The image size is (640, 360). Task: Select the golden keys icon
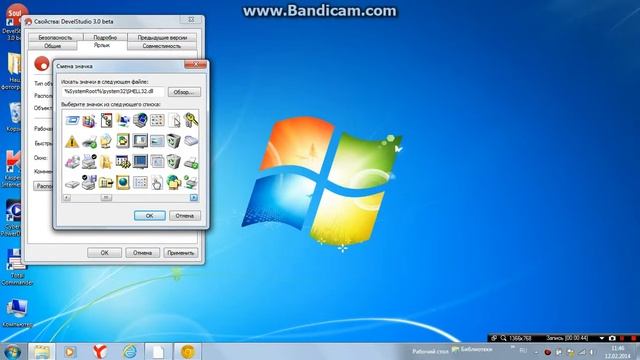[x=191, y=120]
